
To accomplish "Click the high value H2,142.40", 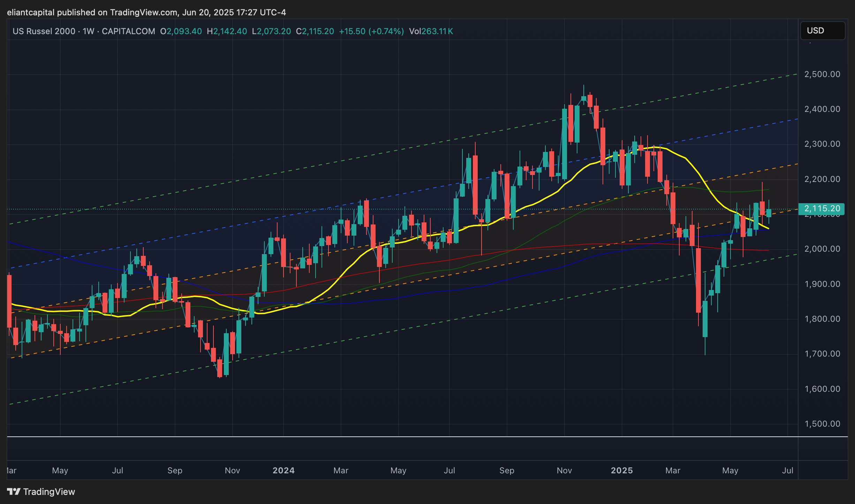I will (227, 31).
